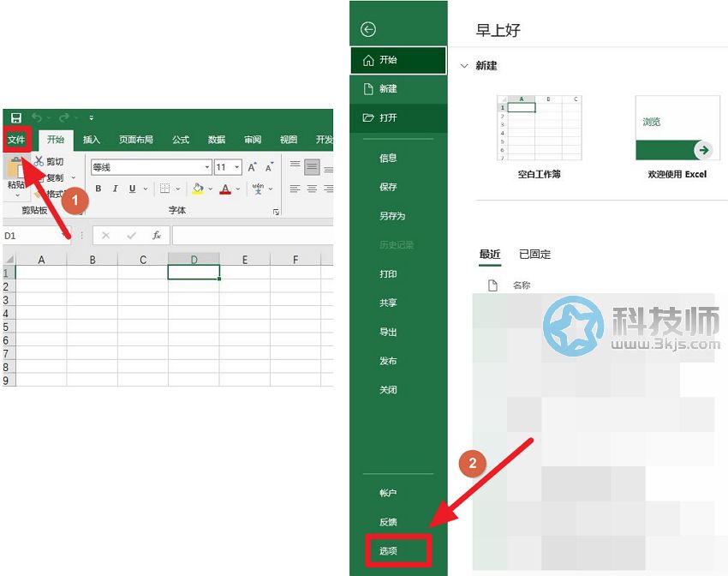
Task: Open the 空白工作簿 blank workbook thumbnail
Action: point(539,128)
